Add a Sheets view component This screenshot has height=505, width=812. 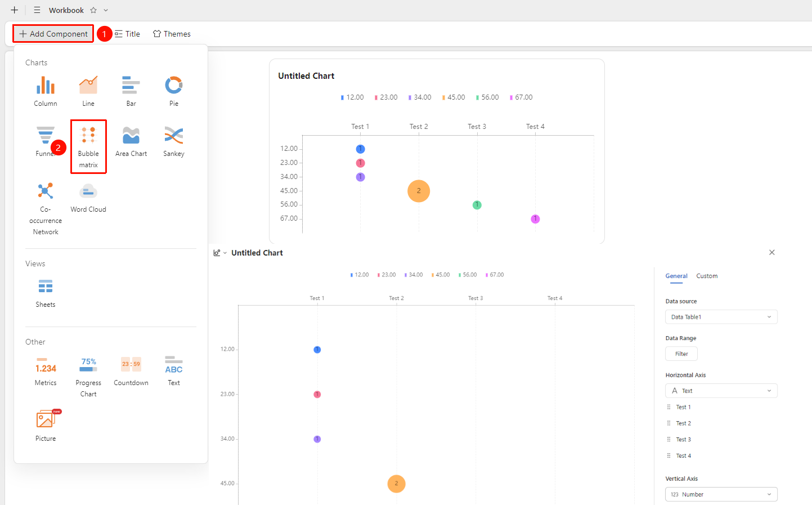(46, 293)
